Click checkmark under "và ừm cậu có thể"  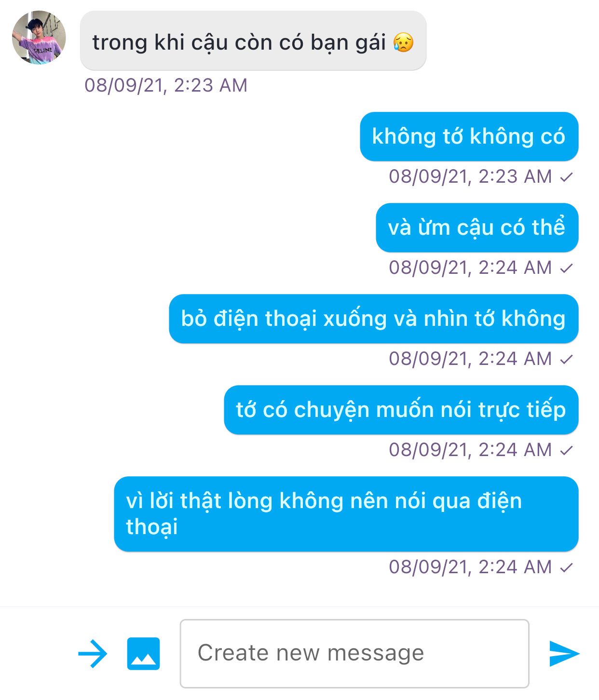tap(566, 269)
